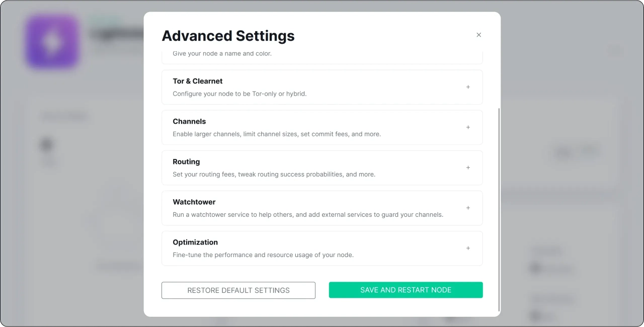Click the Restore Default Settings button
644x327 pixels.
pos(238,290)
